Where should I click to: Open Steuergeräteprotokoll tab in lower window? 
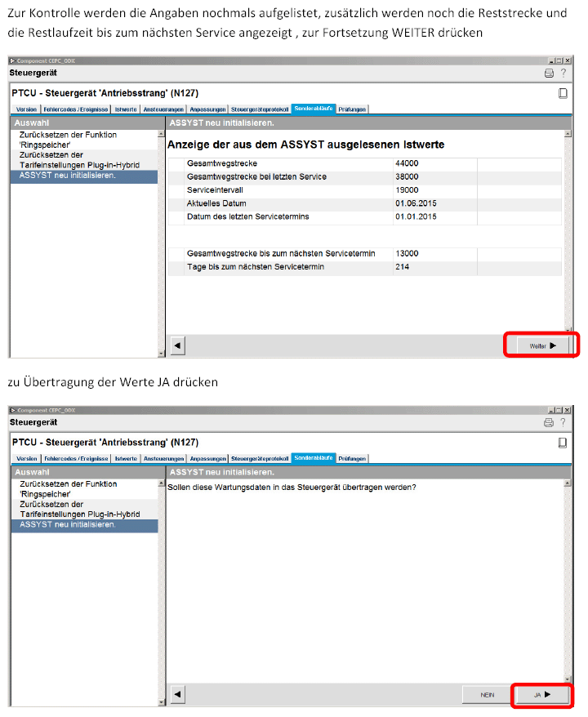(259, 459)
